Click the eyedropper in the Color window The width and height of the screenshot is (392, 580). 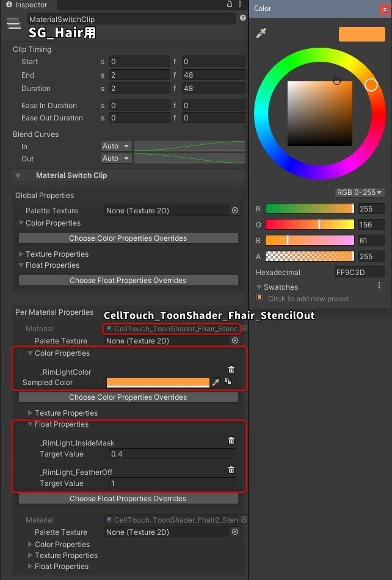click(261, 33)
